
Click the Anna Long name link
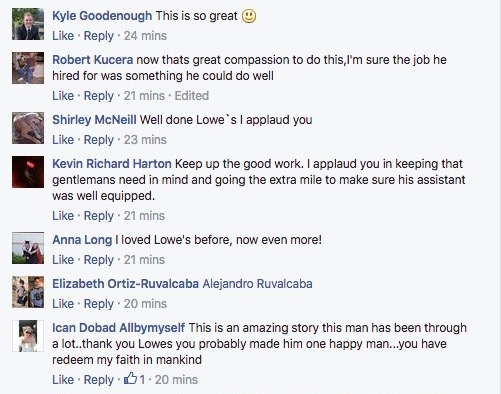[82, 240]
